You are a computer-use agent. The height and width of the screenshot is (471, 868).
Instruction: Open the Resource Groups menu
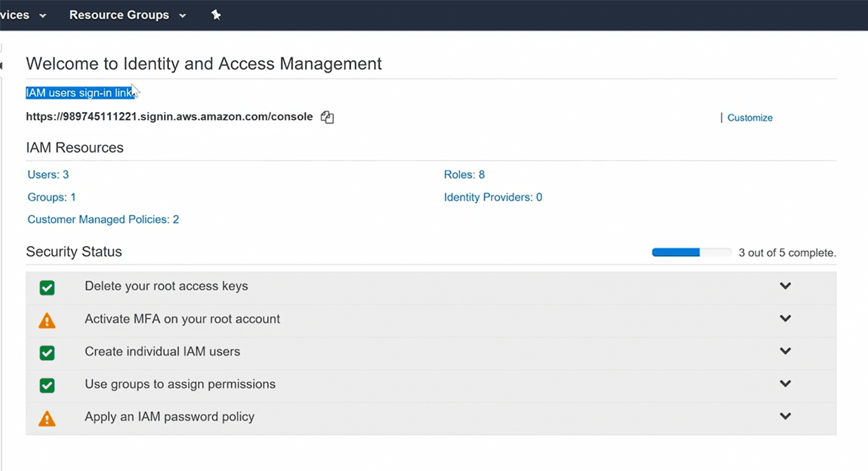[x=127, y=15]
